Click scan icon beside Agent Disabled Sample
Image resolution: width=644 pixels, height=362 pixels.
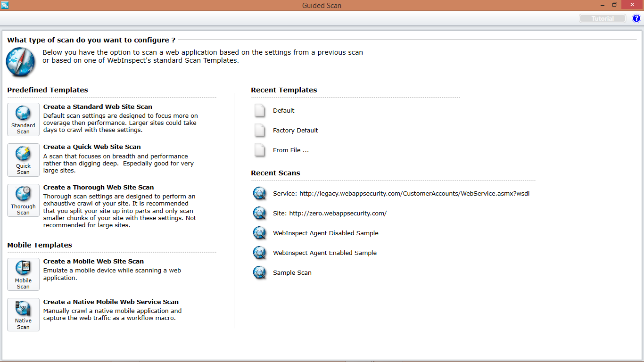tap(260, 233)
